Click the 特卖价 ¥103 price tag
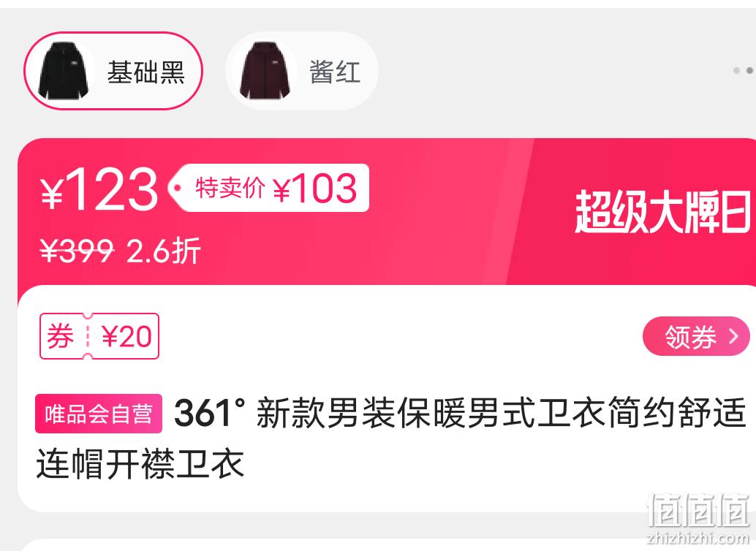756x551 pixels. coord(268,188)
